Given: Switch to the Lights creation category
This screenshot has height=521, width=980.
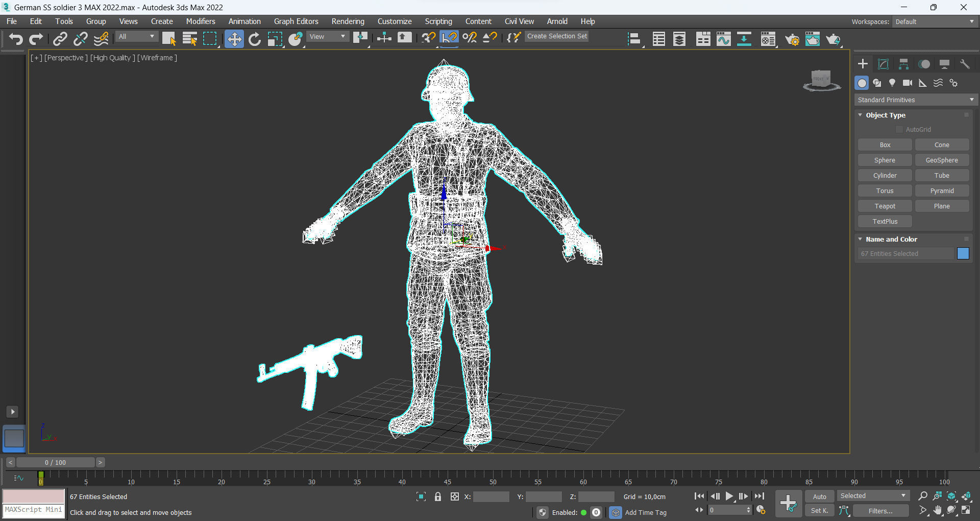Looking at the screenshot, I should coord(892,83).
